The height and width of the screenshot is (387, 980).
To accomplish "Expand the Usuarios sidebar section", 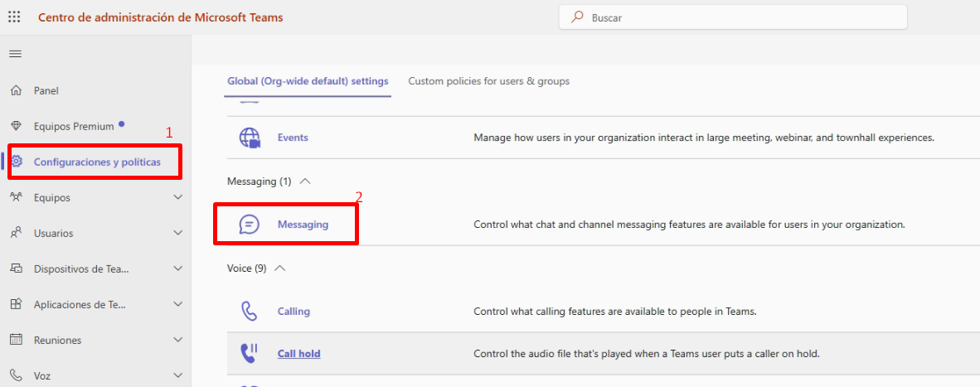I will pyautogui.click(x=177, y=233).
